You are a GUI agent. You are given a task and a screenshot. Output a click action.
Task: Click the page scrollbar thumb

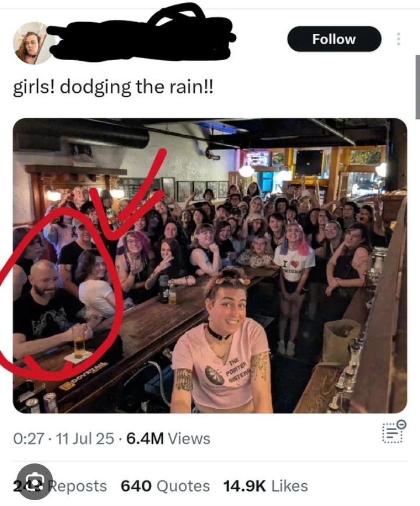[x=418, y=87]
